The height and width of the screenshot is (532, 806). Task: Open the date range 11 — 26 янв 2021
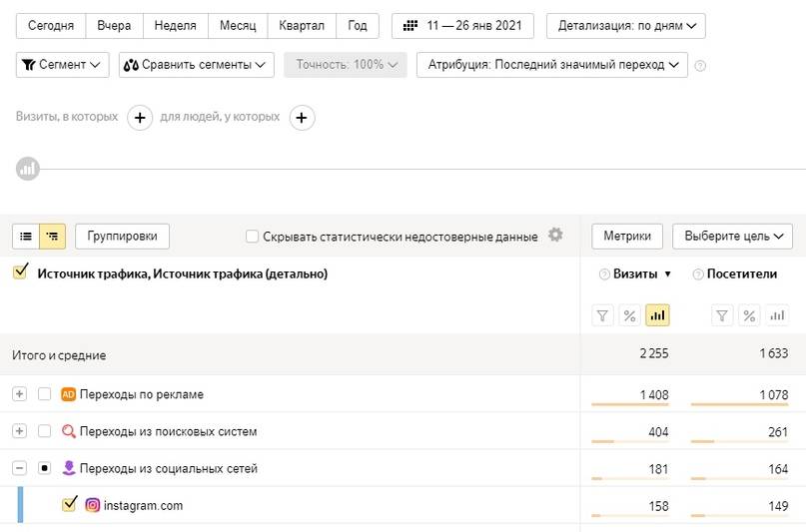[462, 26]
